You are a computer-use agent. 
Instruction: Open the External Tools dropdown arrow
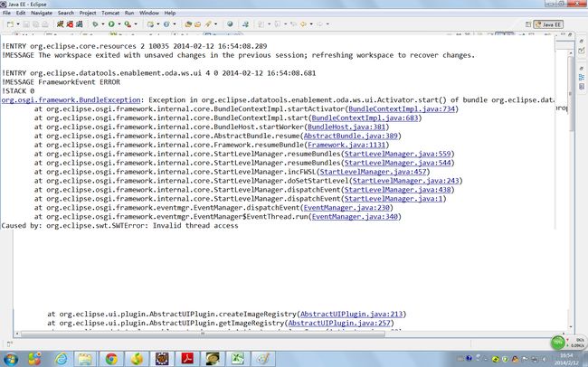(x=136, y=24)
